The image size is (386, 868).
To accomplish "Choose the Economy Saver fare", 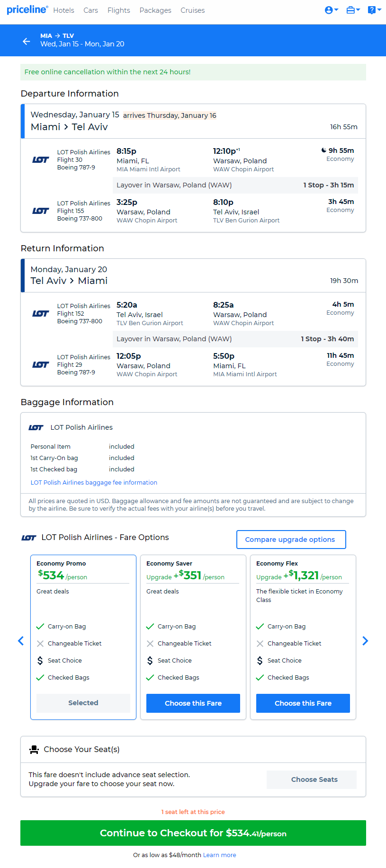I will [x=193, y=703].
